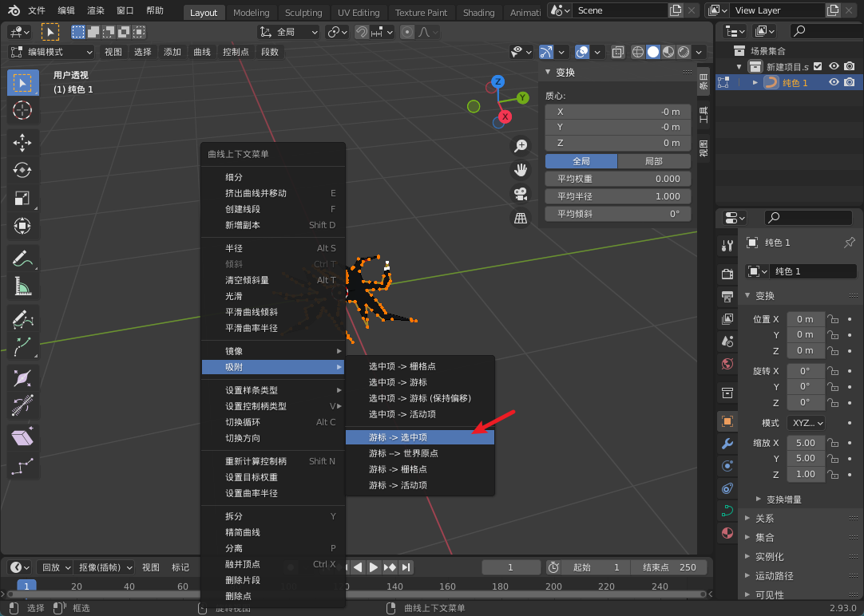Screen dimensions: 864x616
Task: Select the curve Tilt tool
Action: point(22,405)
